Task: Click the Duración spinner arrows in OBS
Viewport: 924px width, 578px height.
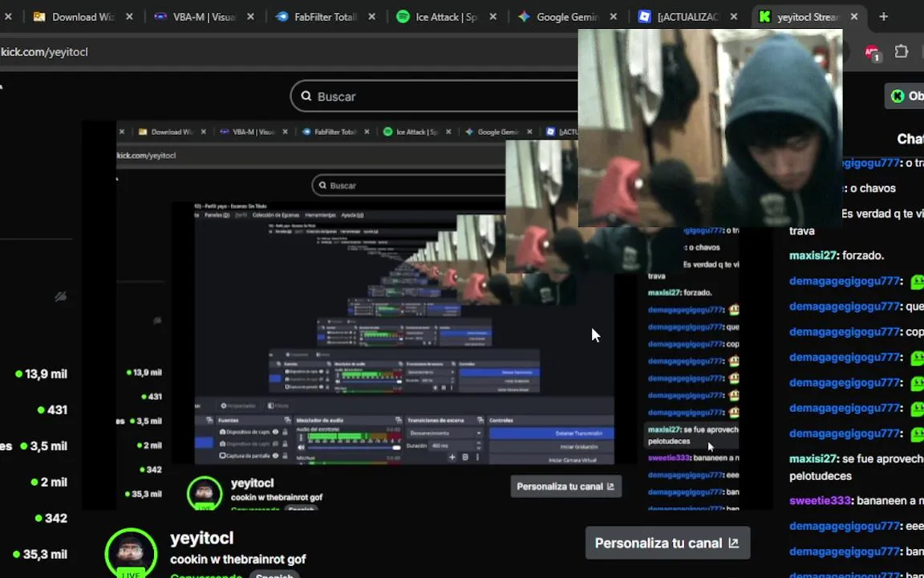Action: pos(479,446)
